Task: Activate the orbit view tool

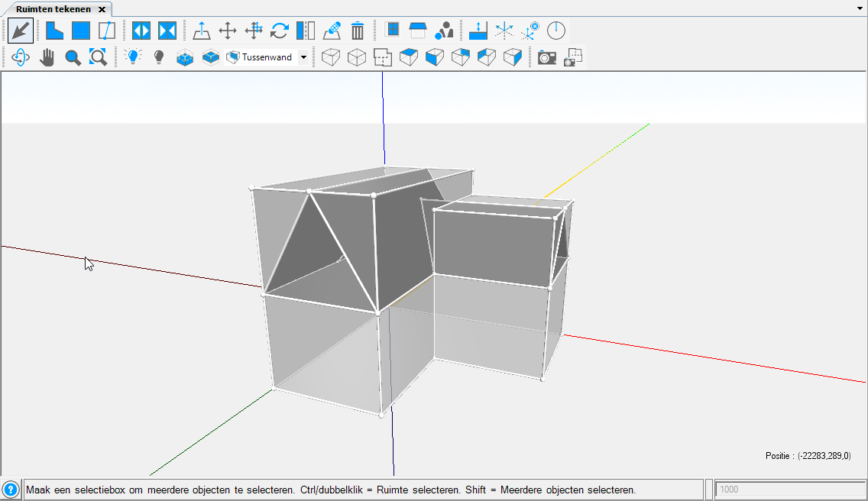Action: (21, 57)
